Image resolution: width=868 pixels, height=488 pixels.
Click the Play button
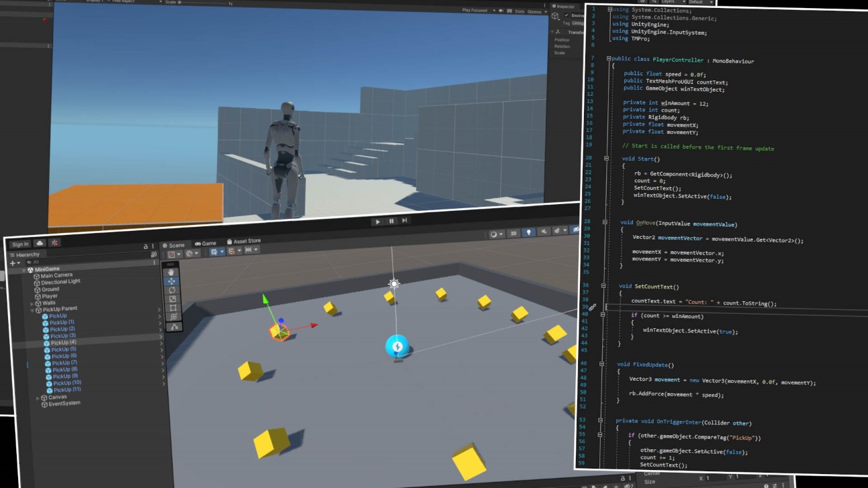(378, 222)
